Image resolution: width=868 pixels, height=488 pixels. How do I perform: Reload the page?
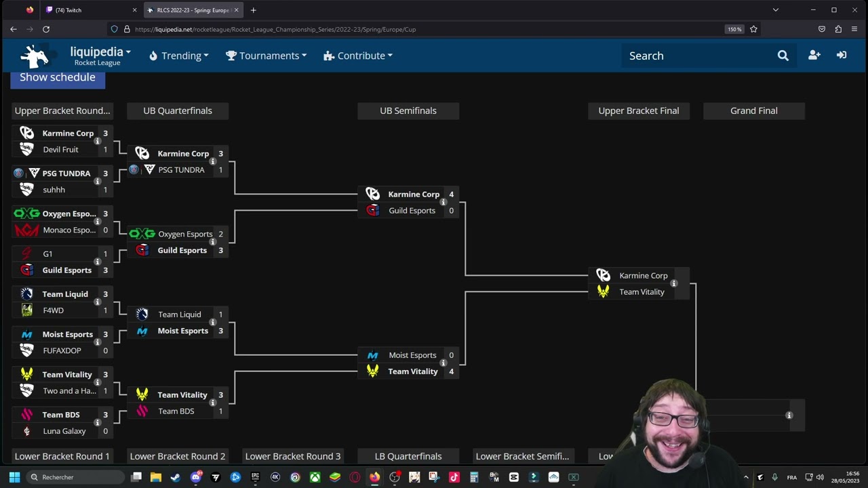point(46,29)
